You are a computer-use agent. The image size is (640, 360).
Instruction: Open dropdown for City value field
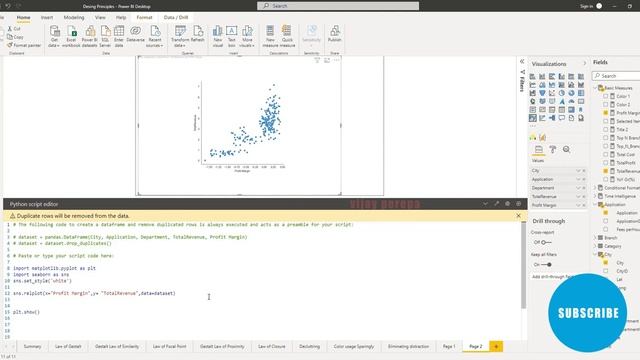(578, 171)
